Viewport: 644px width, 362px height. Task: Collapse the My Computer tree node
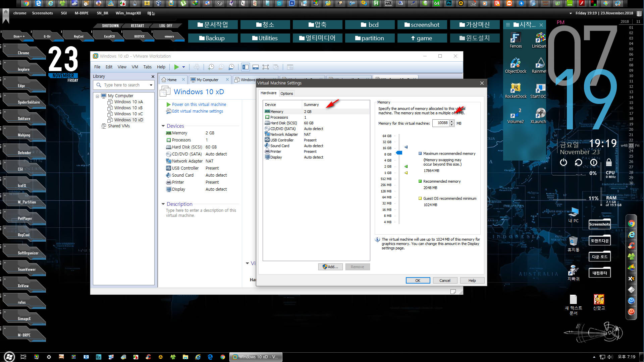tap(97, 96)
